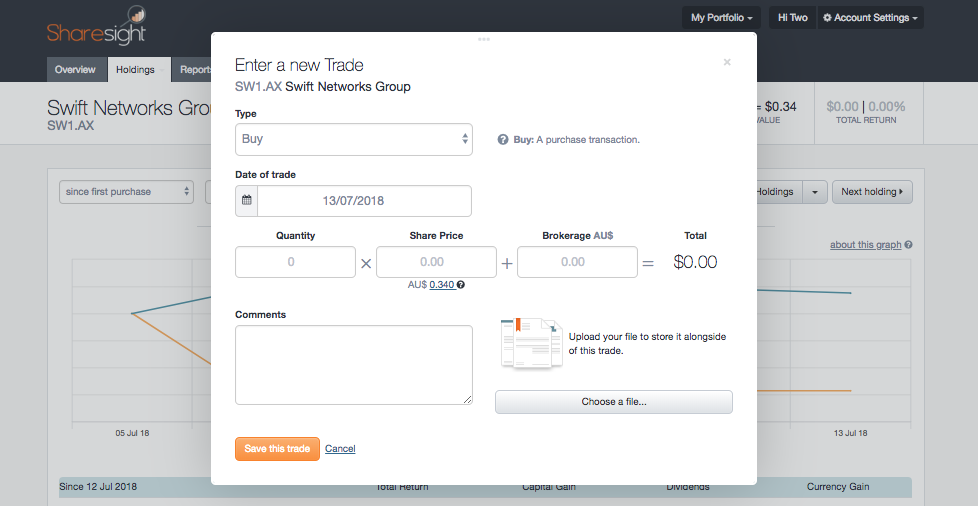This screenshot has height=506, width=978.
Task: Click the help icon next to Buy description
Action: click(503, 140)
